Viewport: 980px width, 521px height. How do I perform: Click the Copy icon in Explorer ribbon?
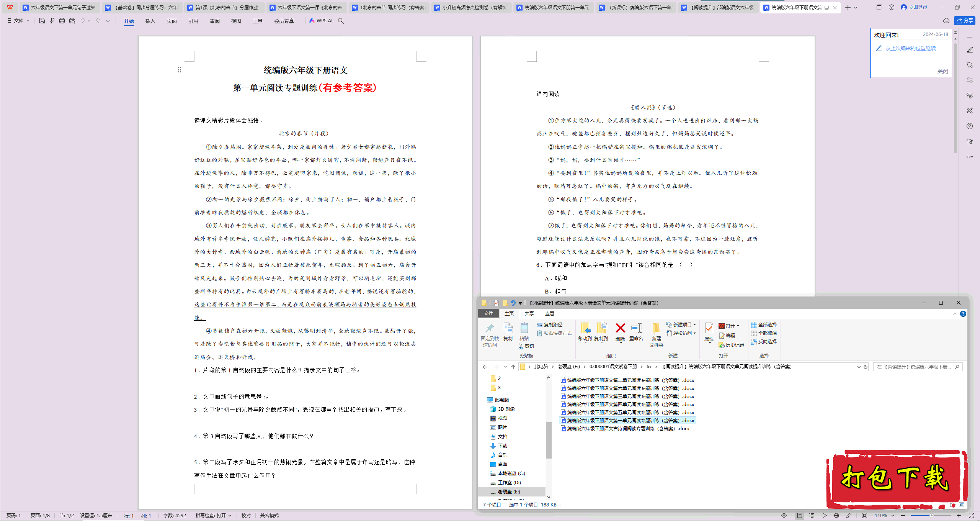508,332
